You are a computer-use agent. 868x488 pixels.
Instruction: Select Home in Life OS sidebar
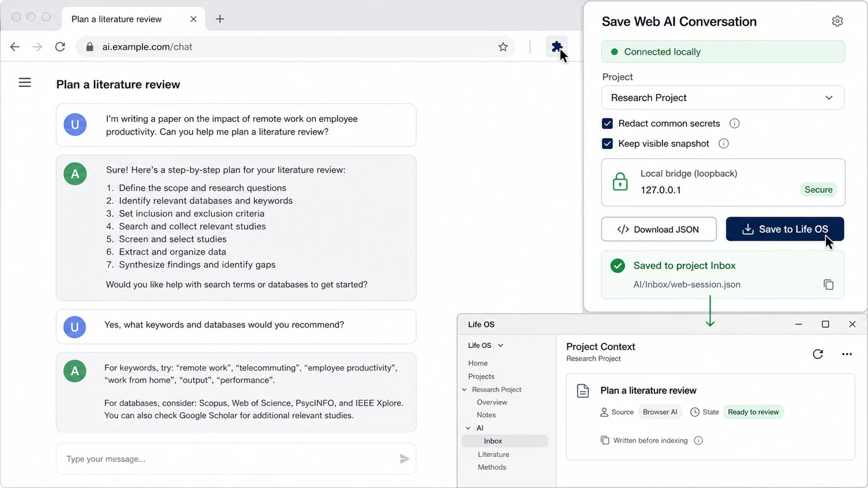(478, 363)
